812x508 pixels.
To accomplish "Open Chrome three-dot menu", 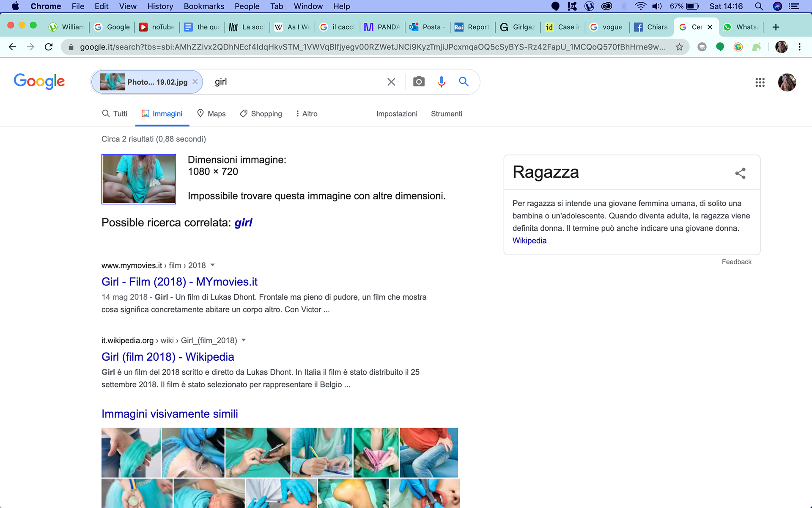I will pos(799,47).
